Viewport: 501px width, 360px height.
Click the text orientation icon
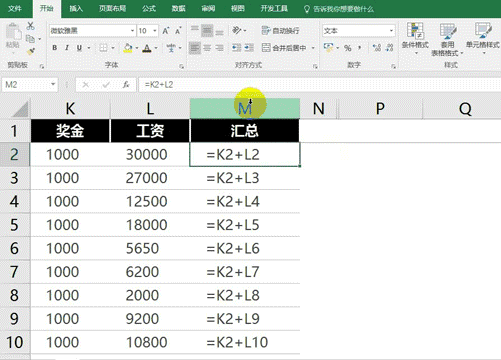[x=237, y=30]
